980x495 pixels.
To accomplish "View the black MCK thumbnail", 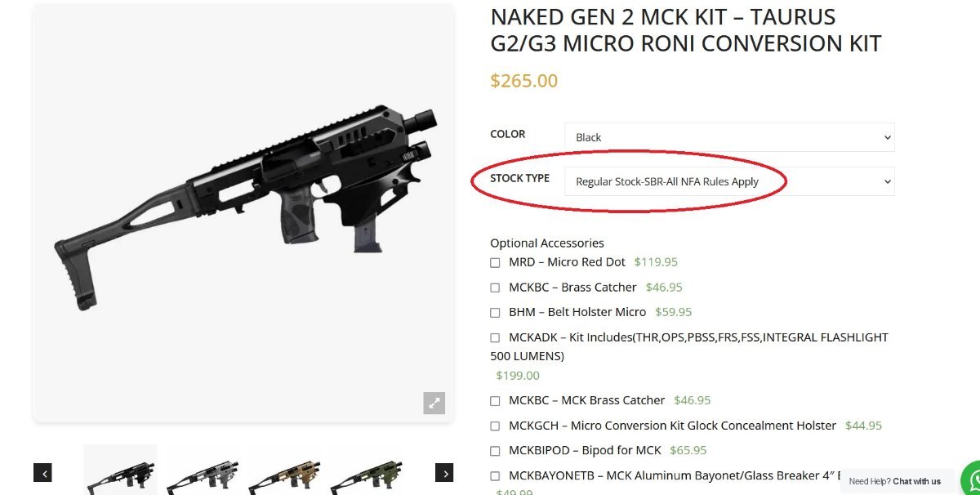I will [120, 474].
